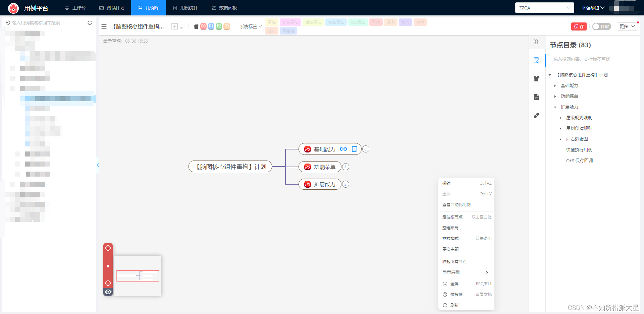This screenshot has height=314, width=644.
Task: Click the plug connection icon in right sidebar
Action: tap(536, 116)
